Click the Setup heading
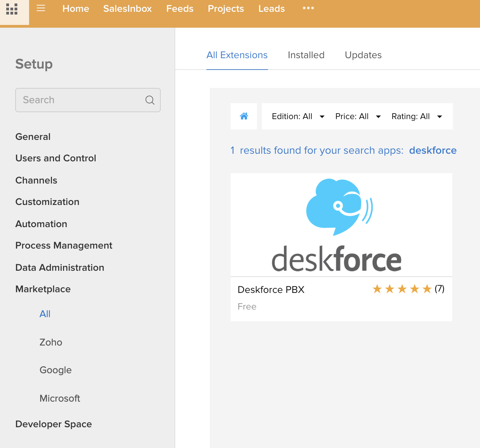480x448 pixels. pos(34,64)
